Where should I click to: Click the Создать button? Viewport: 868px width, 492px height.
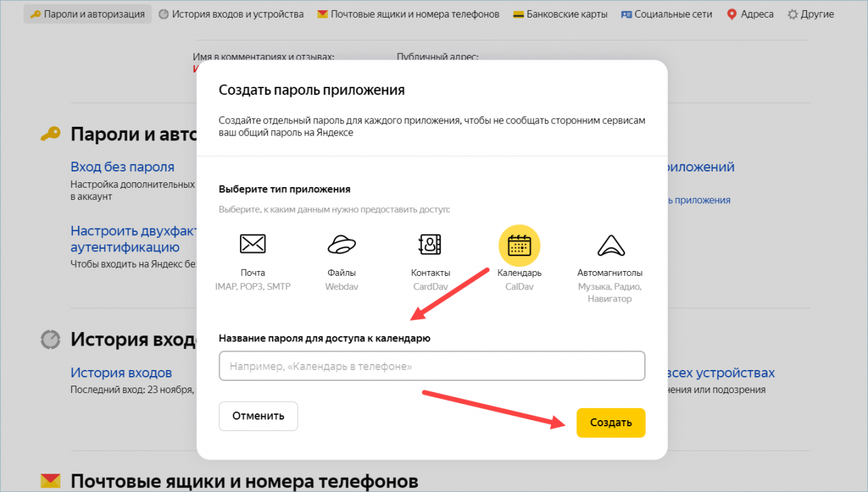click(x=611, y=422)
